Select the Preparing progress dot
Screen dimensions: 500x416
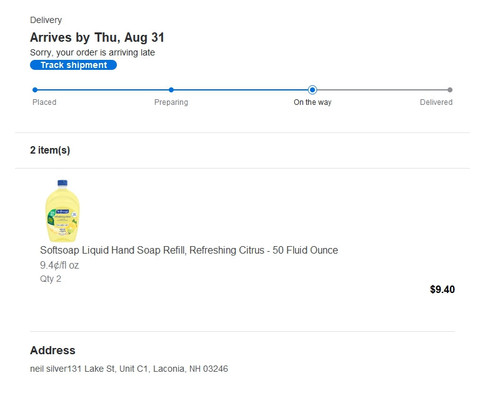171,90
